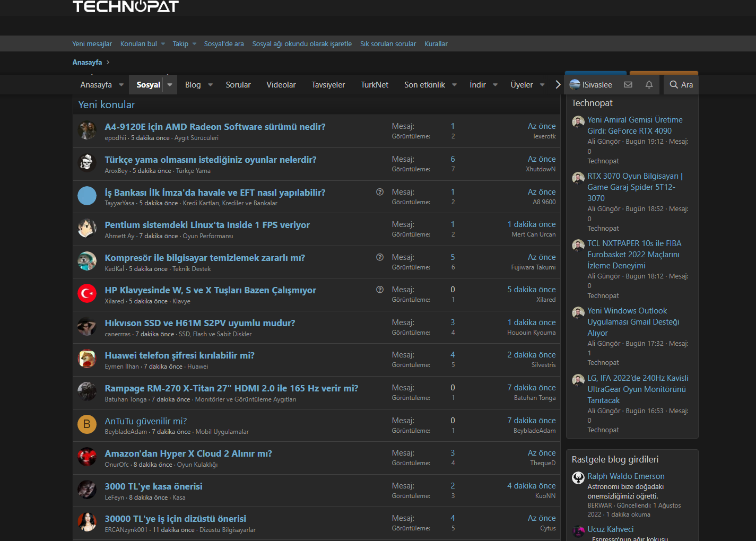The height and width of the screenshot is (541, 756).
Task: Open the Yeni konular heading link
Action: point(107,104)
